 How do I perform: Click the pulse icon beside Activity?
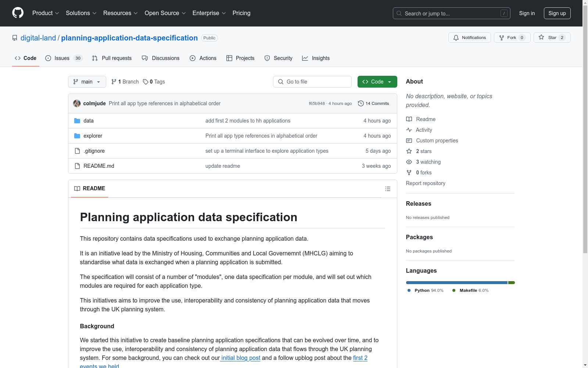[409, 130]
